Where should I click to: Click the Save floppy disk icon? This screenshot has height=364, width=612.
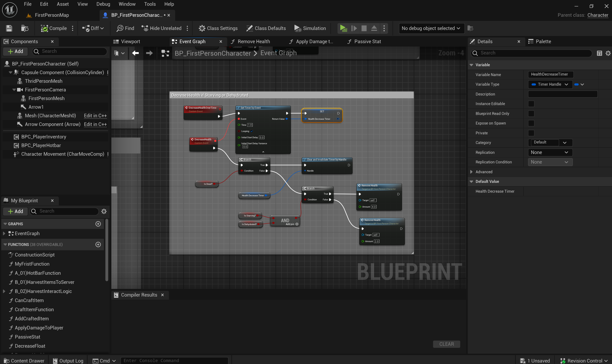[x=9, y=29]
